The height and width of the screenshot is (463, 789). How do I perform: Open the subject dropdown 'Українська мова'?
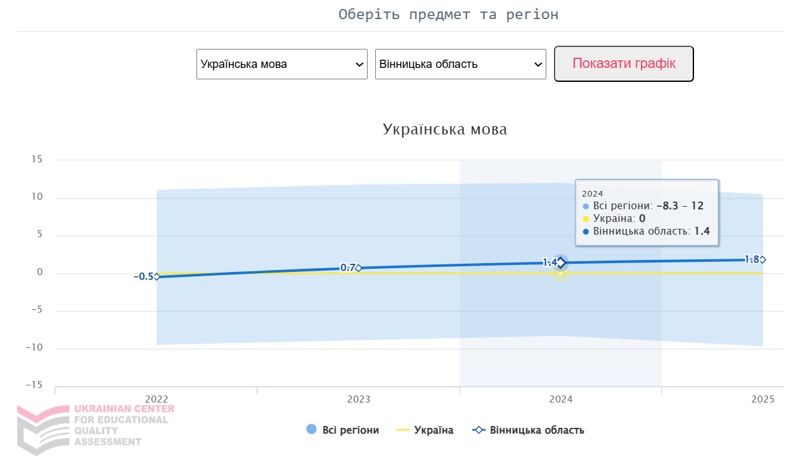(282, 64)
